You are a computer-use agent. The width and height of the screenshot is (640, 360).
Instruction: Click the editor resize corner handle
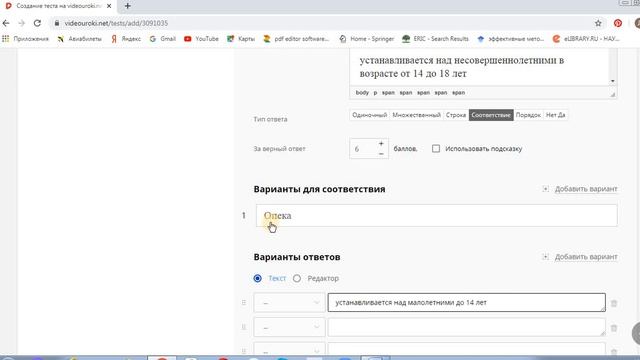(613, 95)
